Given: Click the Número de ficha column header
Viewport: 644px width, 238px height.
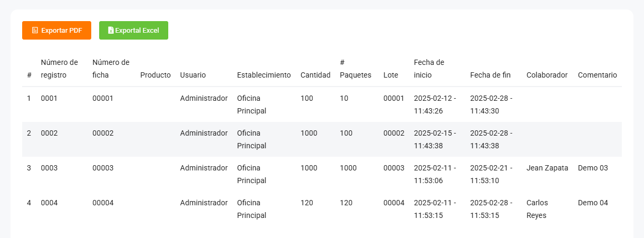Looking at the screenshot, I should pos(111,69).
